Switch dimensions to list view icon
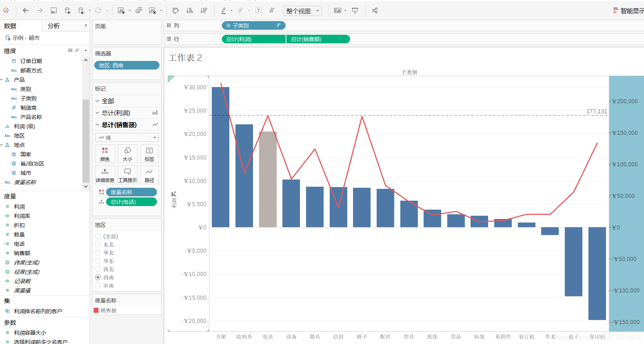This screenshot has width=644, height=344. (x=70, y=51)
